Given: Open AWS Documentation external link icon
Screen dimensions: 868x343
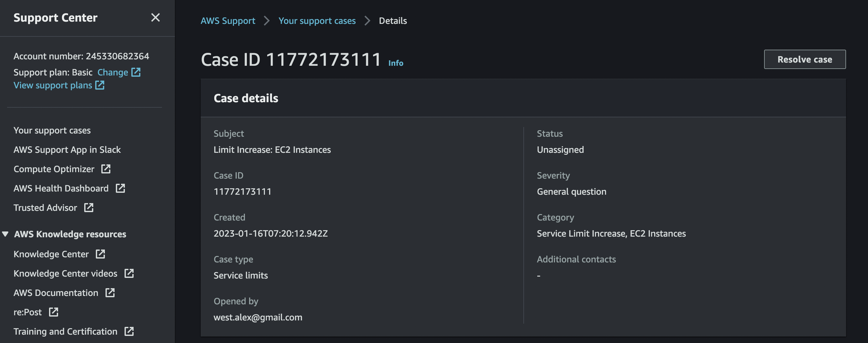Looking at the screenshot, I should tap(110, 293).
